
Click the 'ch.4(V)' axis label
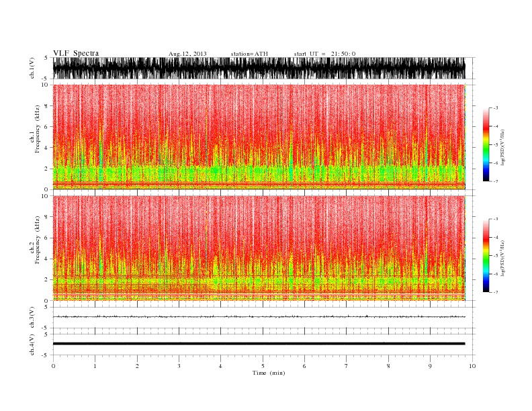(32, 345)
